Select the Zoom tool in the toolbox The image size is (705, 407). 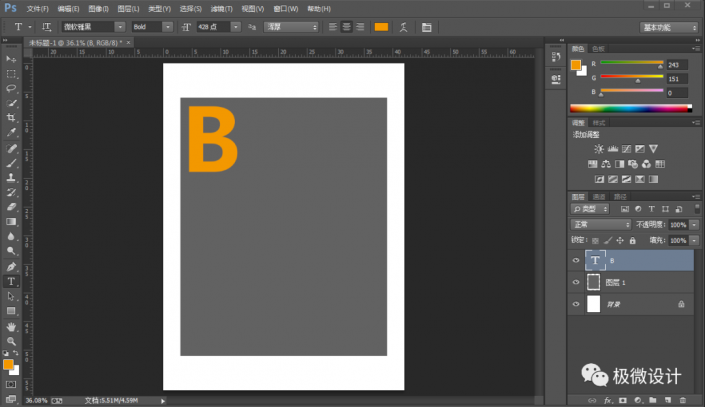11,341
